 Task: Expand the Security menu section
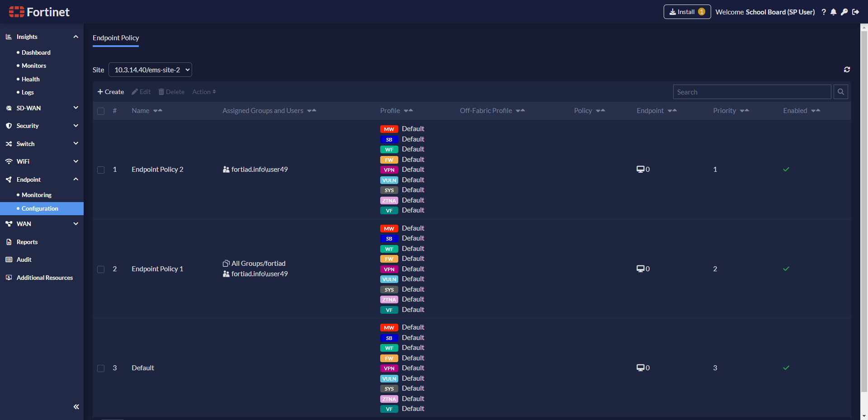pos(75,126)
